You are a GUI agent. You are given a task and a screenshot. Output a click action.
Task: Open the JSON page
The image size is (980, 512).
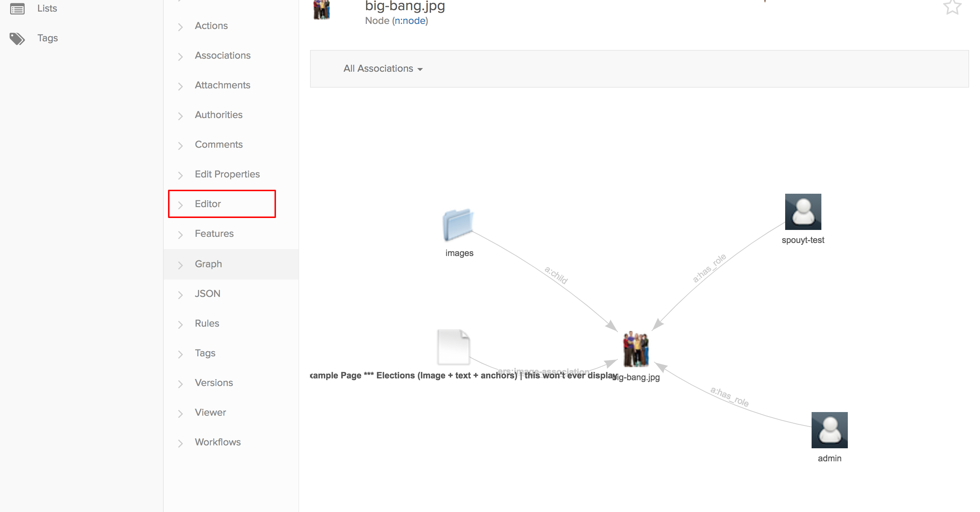coord(208,293)
